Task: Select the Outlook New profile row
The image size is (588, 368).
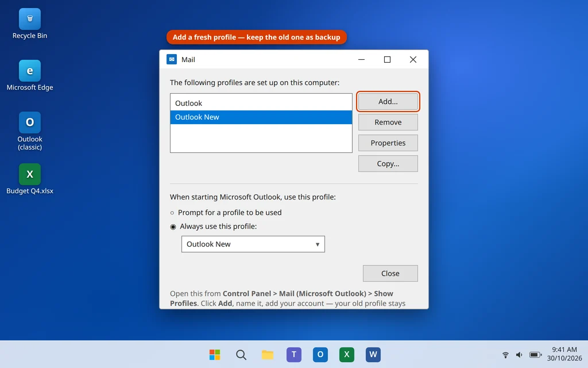Action: tap(261, 117)
